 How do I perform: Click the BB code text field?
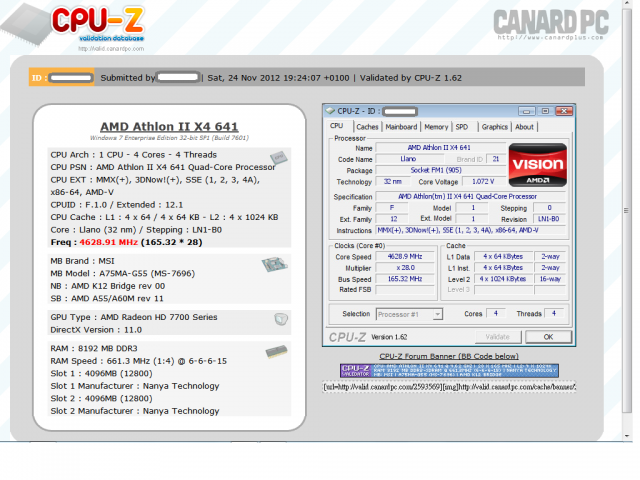coord(449,386)
